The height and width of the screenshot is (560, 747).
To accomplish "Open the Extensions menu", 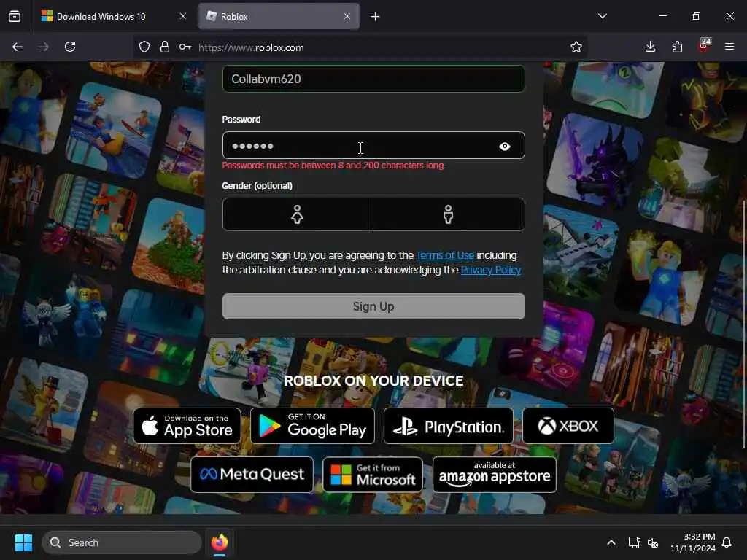I will [x=677, y=47].
